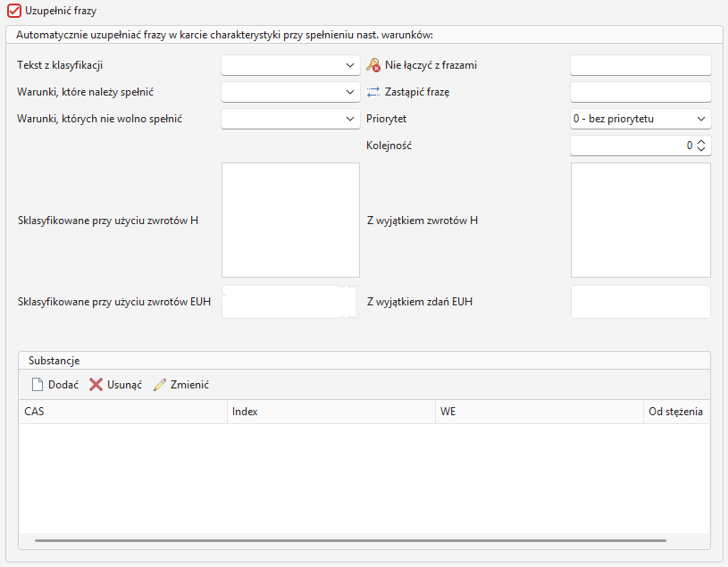The image size is (728, 567).
Task: Sort by the CAS column header
Action: [x=123, y=412]
